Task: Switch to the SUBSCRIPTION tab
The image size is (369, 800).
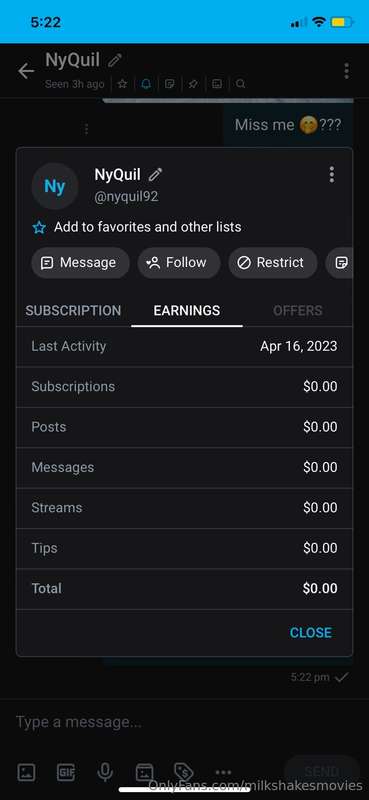Action: click(x=73, y=311)
